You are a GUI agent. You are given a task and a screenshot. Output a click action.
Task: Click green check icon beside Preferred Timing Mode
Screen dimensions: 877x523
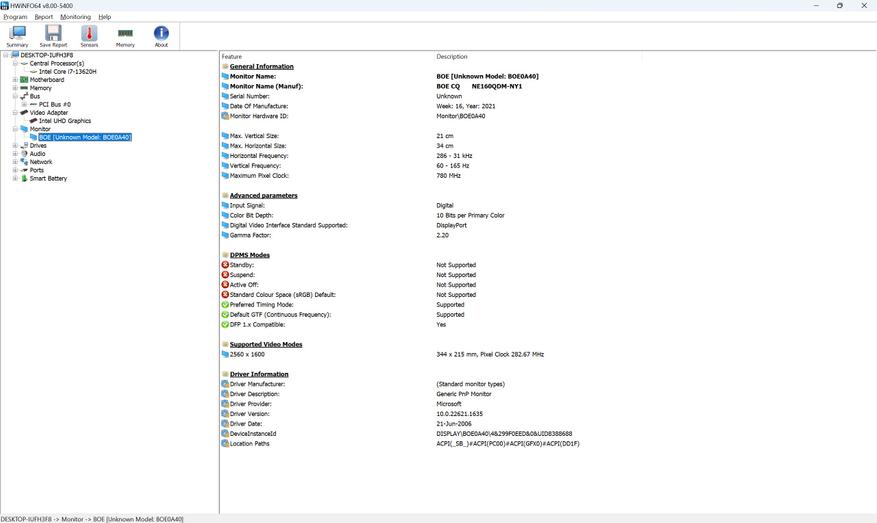(x=225, y=305)
